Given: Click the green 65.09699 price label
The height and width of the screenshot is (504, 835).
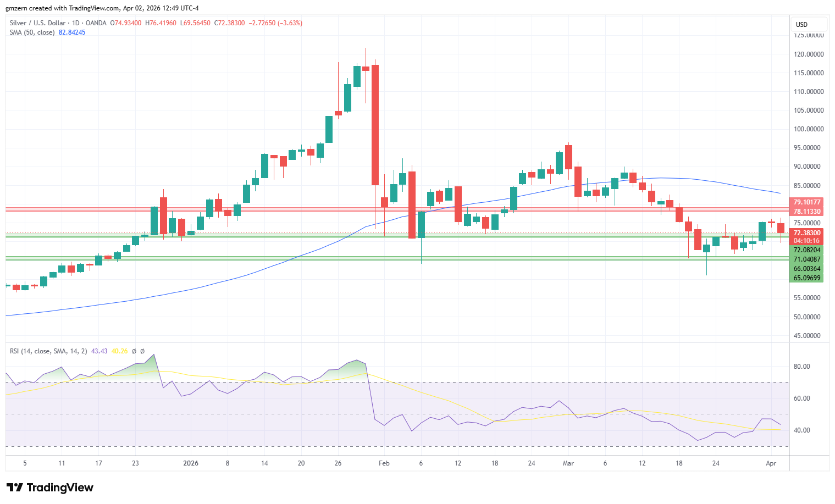Looking at the screenshot, I should (x=806, y=278).
